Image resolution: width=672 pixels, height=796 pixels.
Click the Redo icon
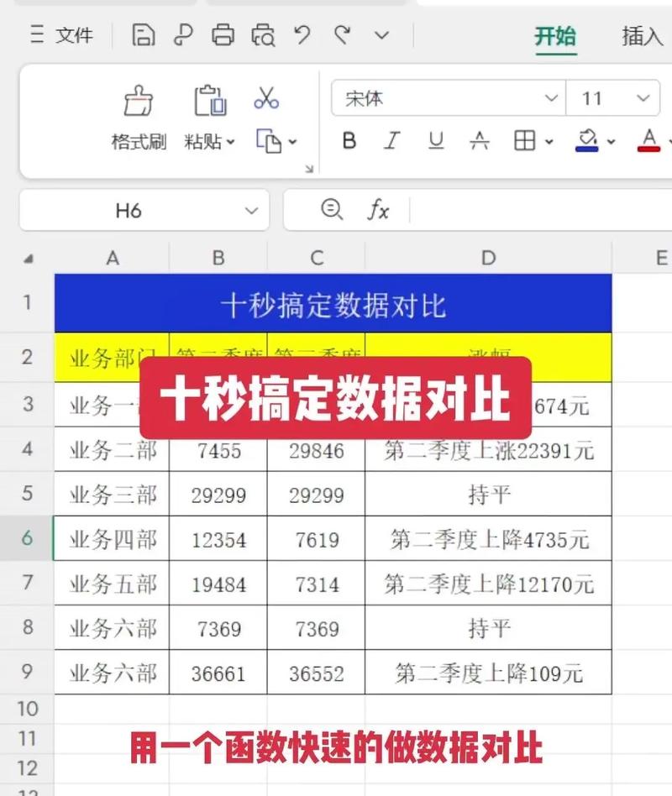339,35
